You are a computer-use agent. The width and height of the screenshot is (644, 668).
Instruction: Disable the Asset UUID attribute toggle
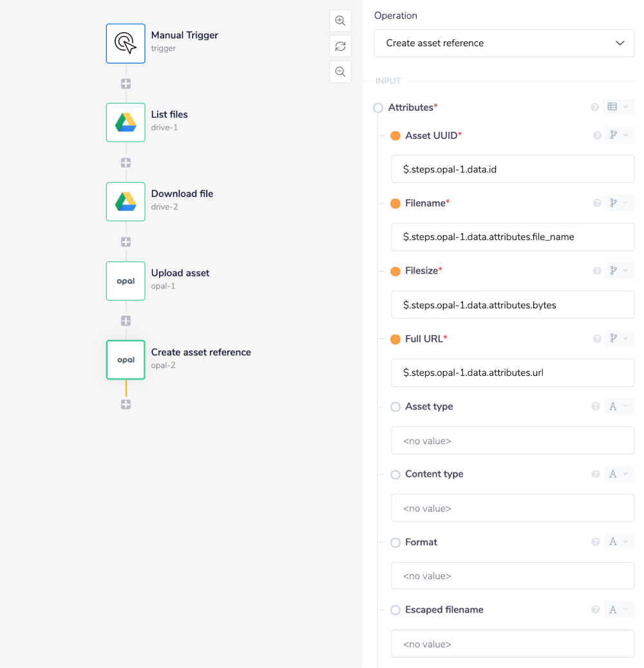click(x=395, y=136)
